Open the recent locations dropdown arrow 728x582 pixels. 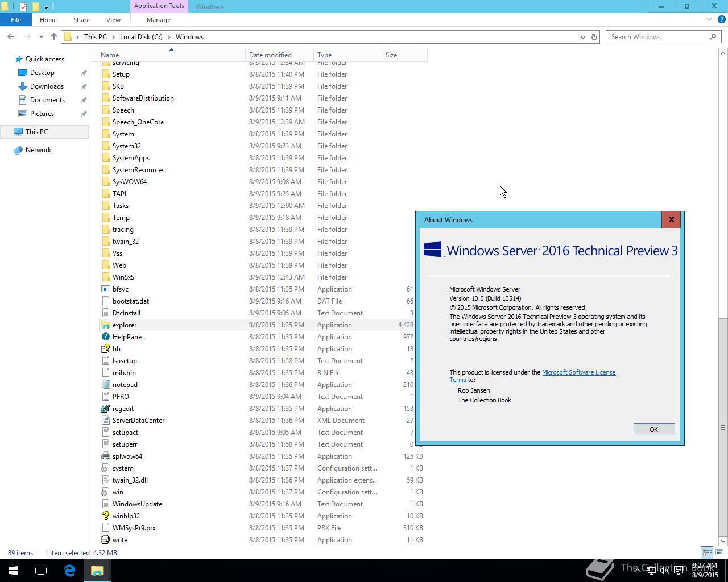point(41,37)
